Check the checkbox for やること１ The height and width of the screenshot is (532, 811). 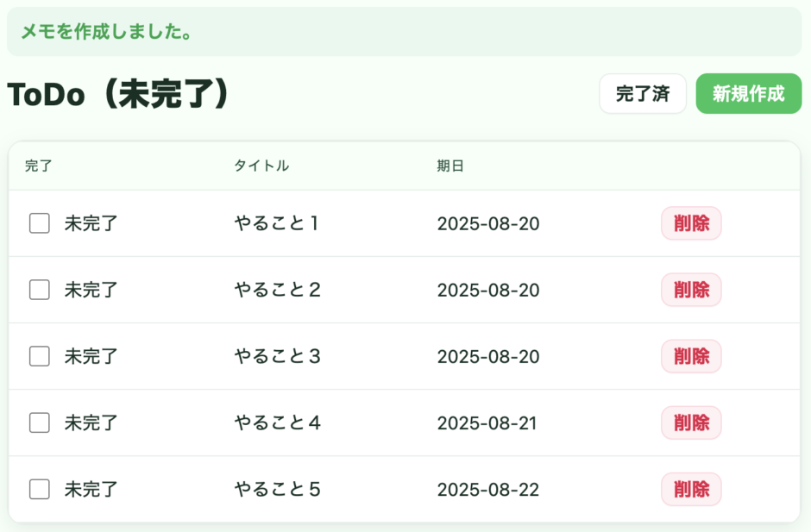pos(40,223)
